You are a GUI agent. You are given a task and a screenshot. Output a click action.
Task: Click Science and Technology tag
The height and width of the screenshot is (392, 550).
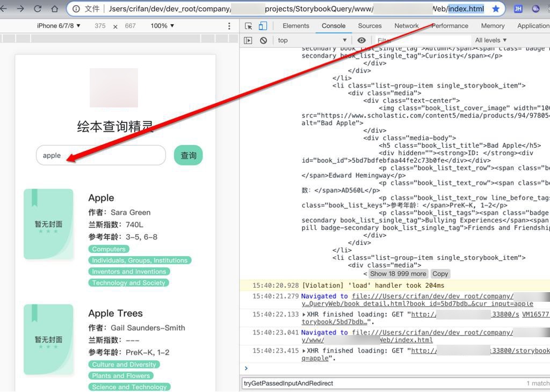click(x=129, y=387)
